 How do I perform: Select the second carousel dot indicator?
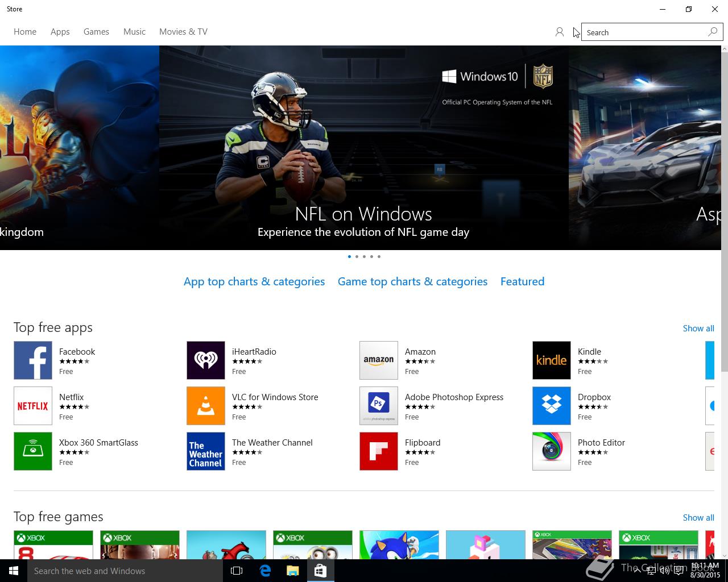(x=357, y=256)
